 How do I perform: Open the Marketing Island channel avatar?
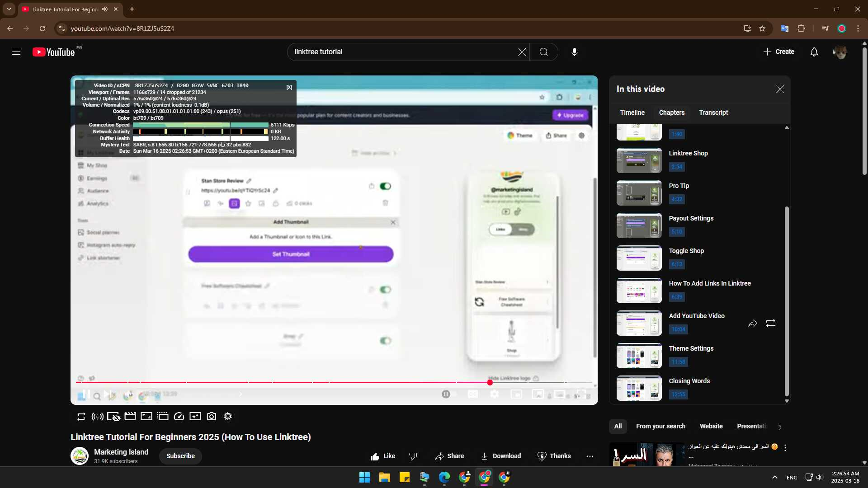80,456
